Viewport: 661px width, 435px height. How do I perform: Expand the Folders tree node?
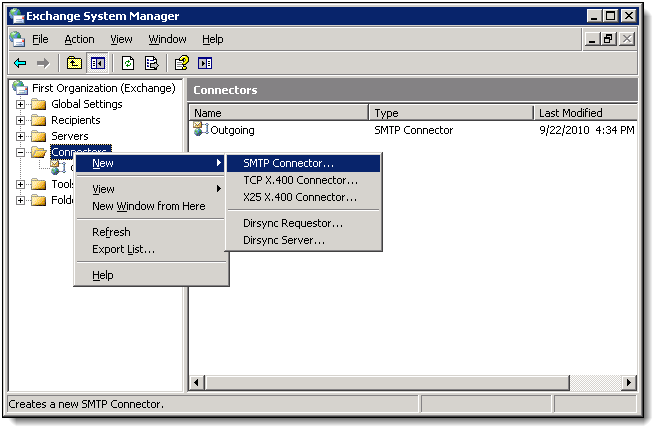tap(20, 200)
